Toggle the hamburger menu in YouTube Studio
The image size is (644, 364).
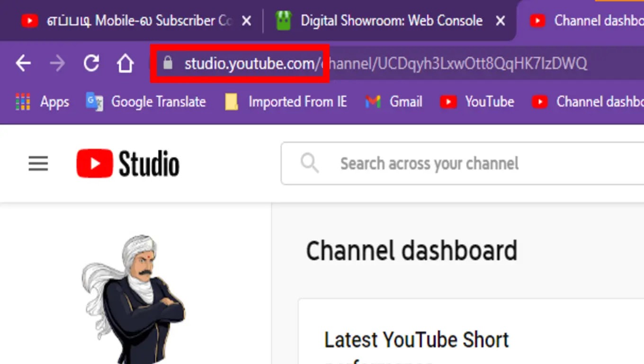38,164
